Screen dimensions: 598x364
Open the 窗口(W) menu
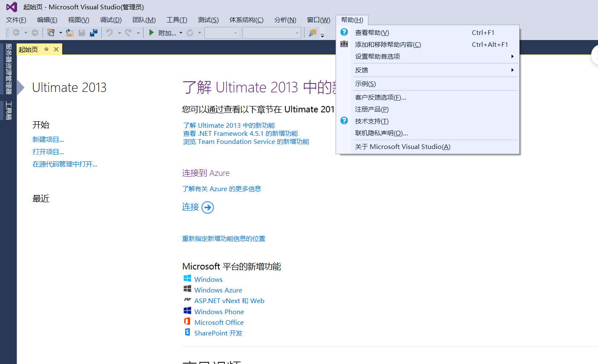tap(319, 20)
